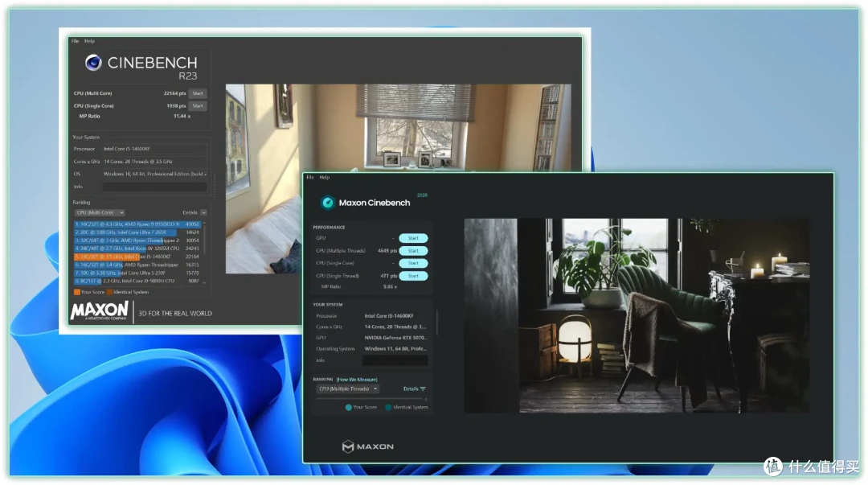Select ranking row Intel Xeon W-3265M CPU

pyautogui.click(x=137, y=249)
